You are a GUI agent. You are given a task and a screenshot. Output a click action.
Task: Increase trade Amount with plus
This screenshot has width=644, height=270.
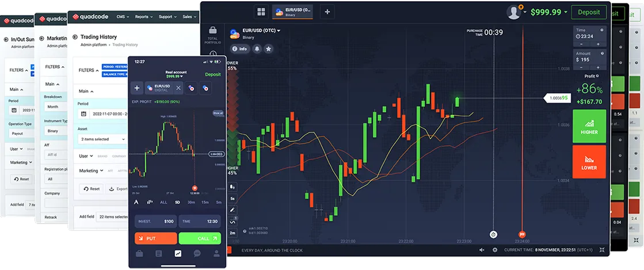[598, 67]
